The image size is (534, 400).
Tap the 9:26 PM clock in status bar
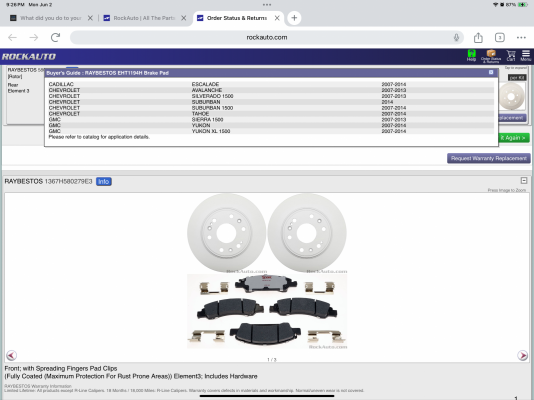pyautogui.click(x=15, y=4)
